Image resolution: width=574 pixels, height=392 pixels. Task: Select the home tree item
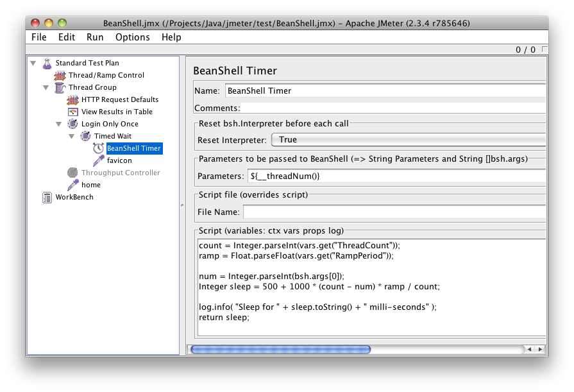(91, 185)
